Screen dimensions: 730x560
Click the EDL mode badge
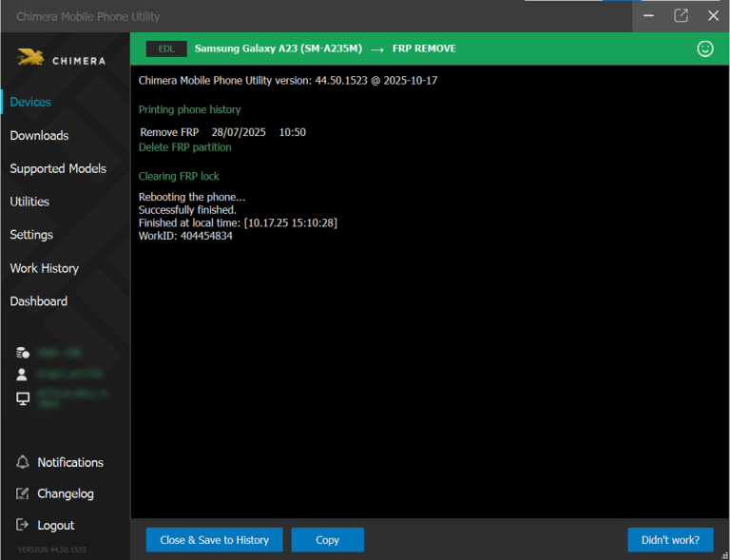[166, 48]
